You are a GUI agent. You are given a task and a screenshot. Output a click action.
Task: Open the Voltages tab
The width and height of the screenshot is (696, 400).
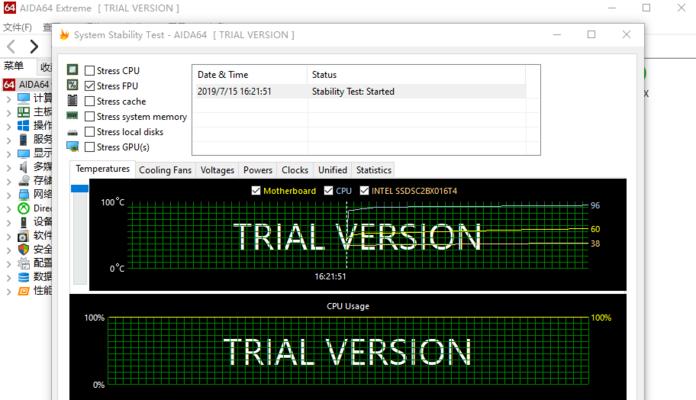pyautogui.click(x=217, y=170)
